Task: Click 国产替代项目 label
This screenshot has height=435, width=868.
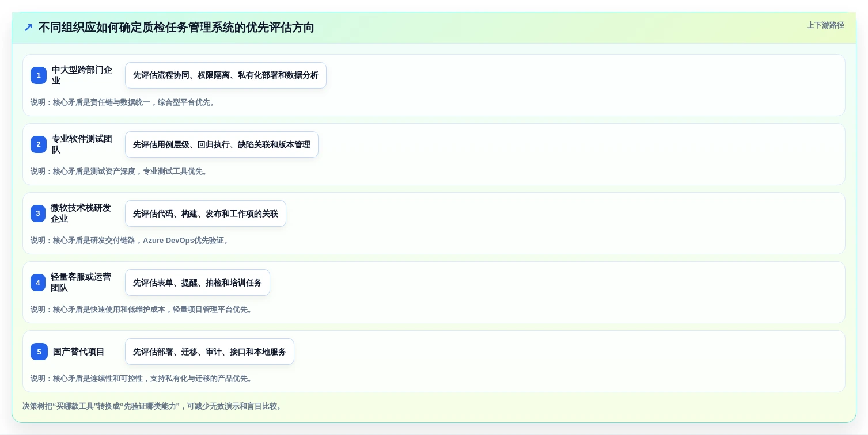Action: (x=79, y=352)
